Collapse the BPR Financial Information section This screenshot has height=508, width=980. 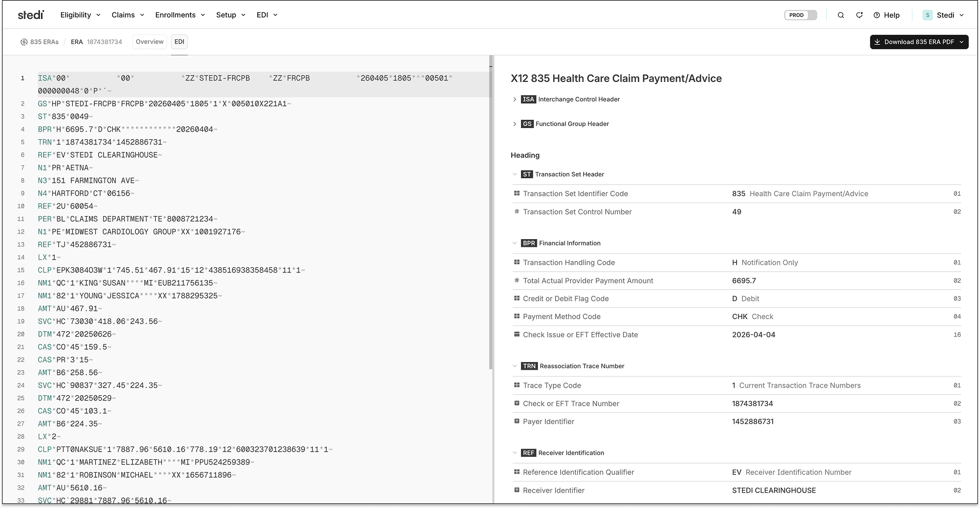point(515,243)
